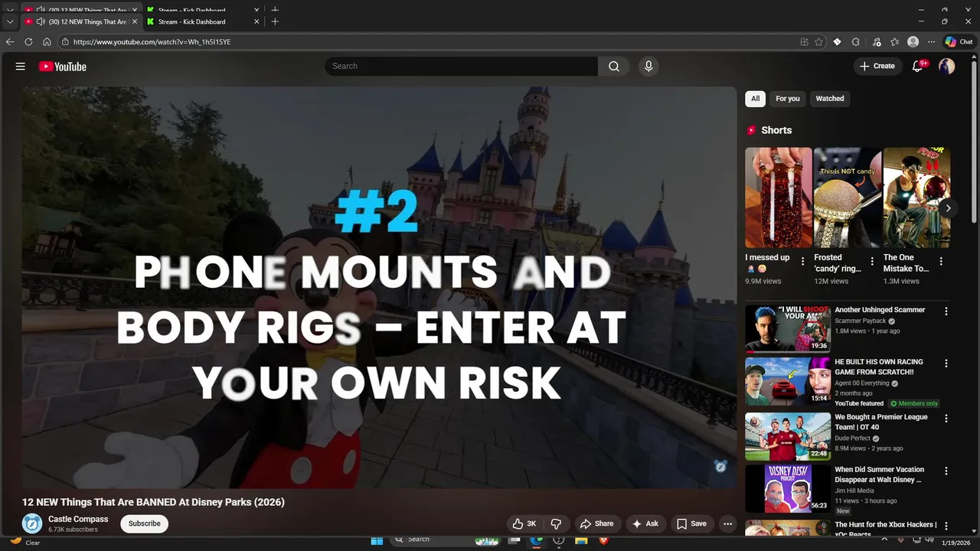Click the address bar URL
Viewport: 980px width, 551px height.
tap(152, 42)
